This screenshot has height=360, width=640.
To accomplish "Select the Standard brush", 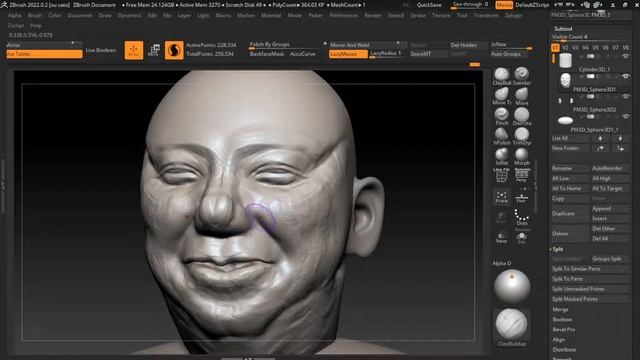I will point(521,76).
